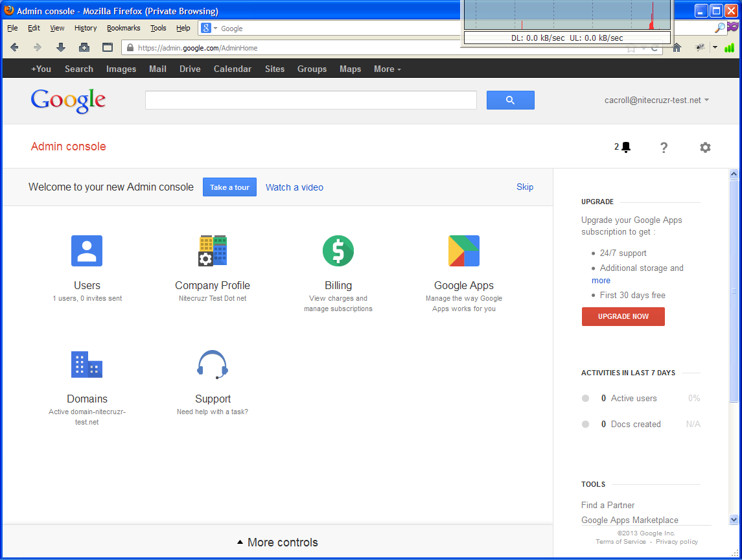Click the browser forward arrow
This screenshot has height=560, width=742.
[x=38, y=47]
